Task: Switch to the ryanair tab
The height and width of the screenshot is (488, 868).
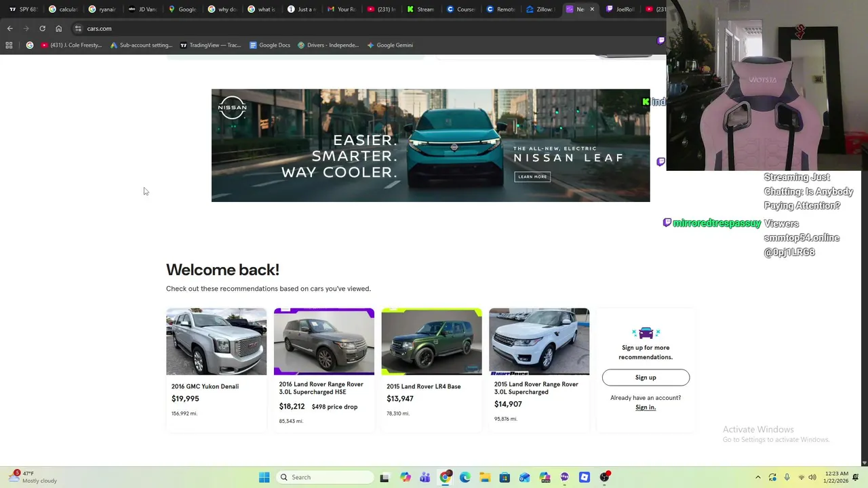Action: click(103, 9)
